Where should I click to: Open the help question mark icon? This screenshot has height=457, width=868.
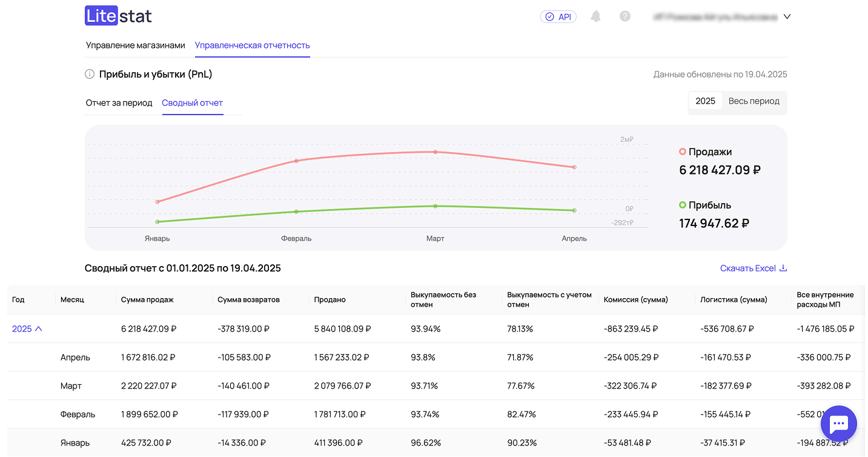pos(625,16)
